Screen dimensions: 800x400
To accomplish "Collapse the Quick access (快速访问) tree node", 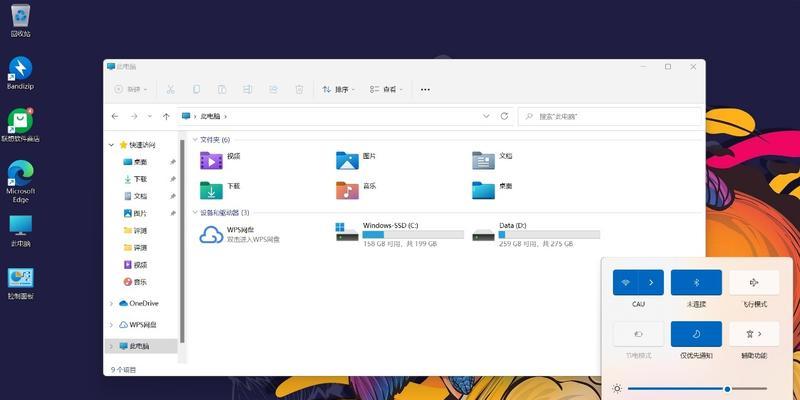I will pyautogui.click(x=111, y=145).
